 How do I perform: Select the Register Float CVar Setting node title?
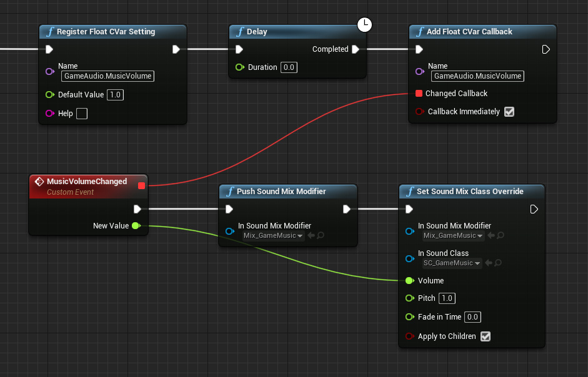[106, 32]
